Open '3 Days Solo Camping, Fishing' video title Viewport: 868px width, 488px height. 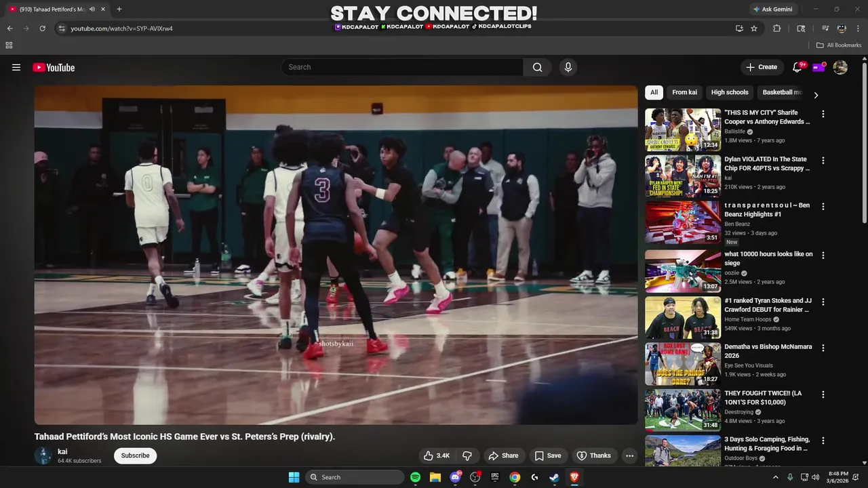767,444
